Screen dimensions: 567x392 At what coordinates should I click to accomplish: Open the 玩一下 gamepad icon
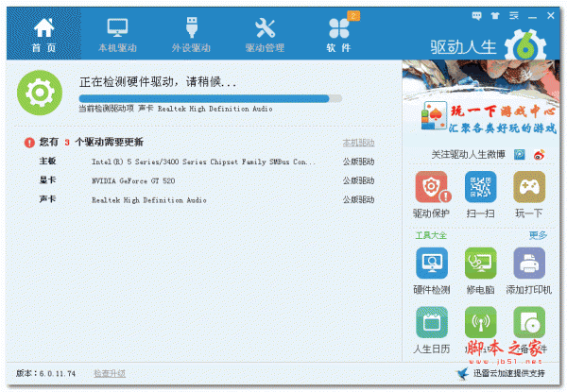(529, 187)
